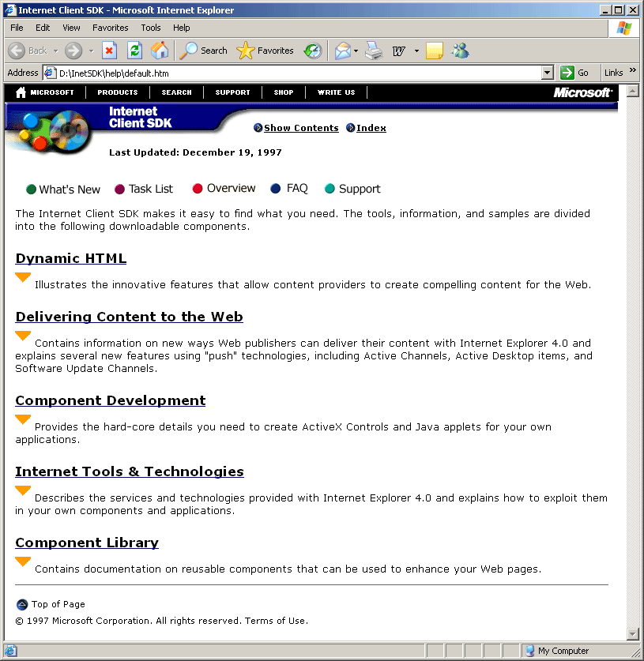
Task: Open the History clock icon
Action: [x=312, y=51]
